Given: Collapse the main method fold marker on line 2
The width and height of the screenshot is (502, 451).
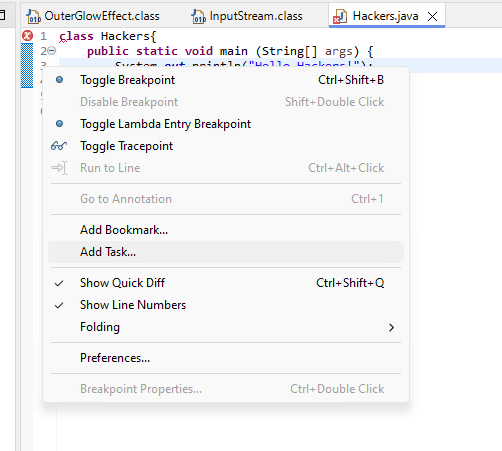Looking at the screenshot, I should (x=52, y=51).
